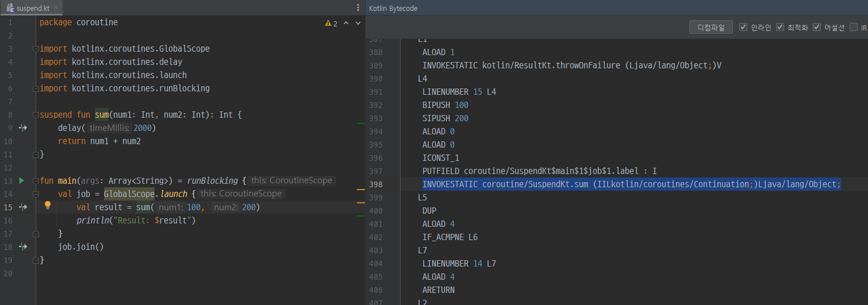Click the 'LINENUMBER 14 L7' bytecode line
The image size is (868, 305).
[459, 264]
